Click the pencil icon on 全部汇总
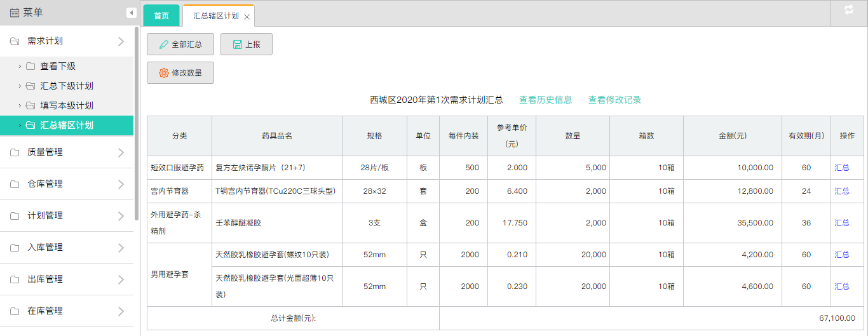Viewport: 868px width, 336px height. point(164,44)
